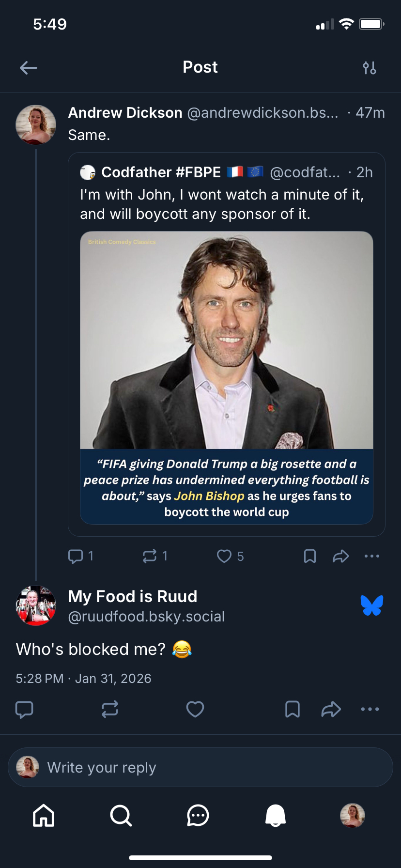Share Andrew Dickson's post
Screen dimensions: 401x868
pyautogui.click(x=341, y=556)
